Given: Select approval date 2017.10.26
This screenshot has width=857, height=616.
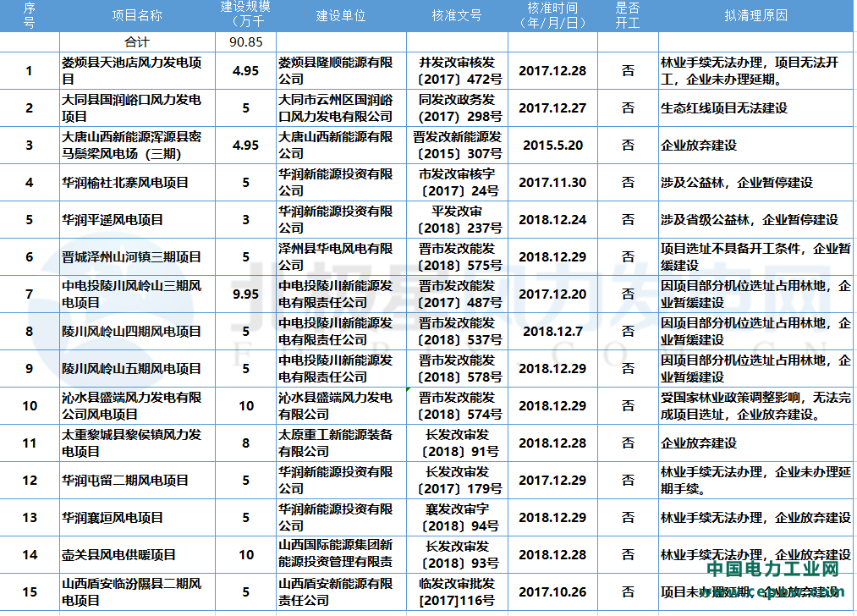Looking at the screenshot, I should tap(552, 591).
